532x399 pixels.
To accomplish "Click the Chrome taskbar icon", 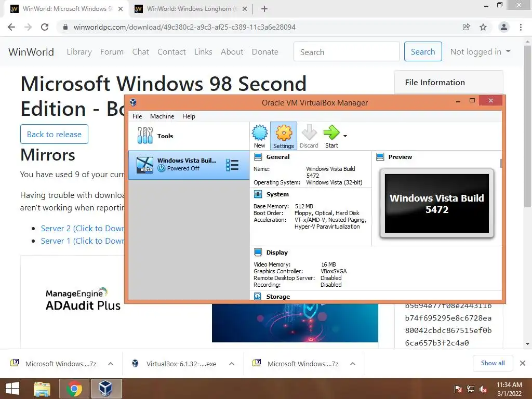I will click(74, 389).
